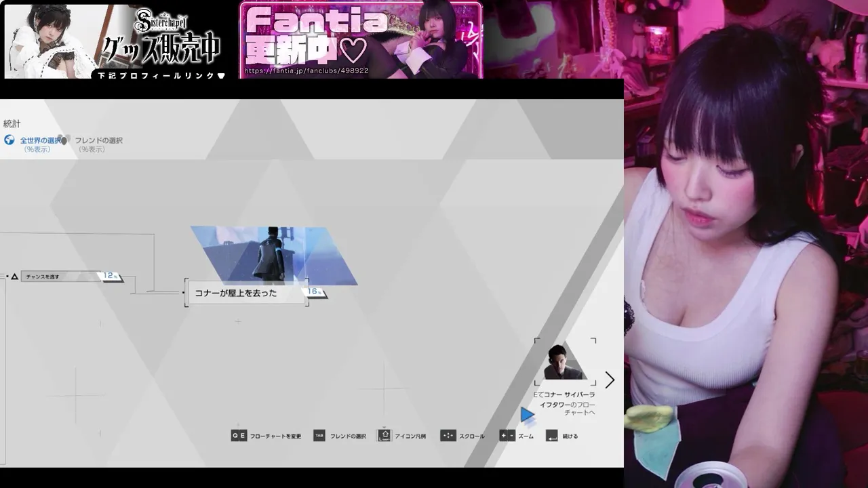868x488 pixels.
Task: Open the アイコン凡例 icon legend
Action: 410,436
